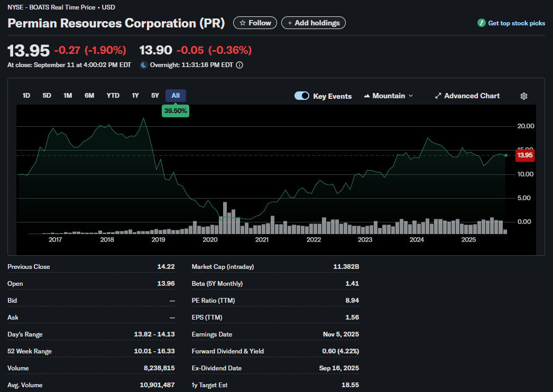Switch chart to 1M range
The width and height of the screenshot is (553, 392).
68,96
